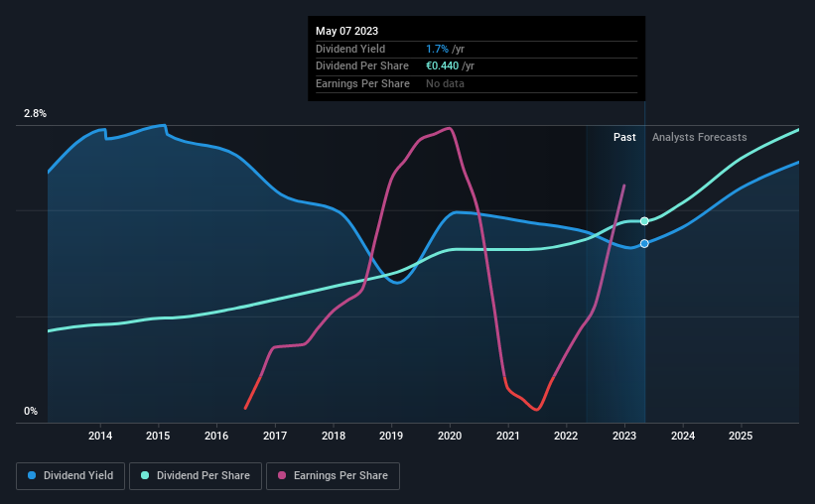Click the teal Dividend Per Share legend dot
Image resolution: width=815 pixels, height=504 pixels.
click(145, 475)
